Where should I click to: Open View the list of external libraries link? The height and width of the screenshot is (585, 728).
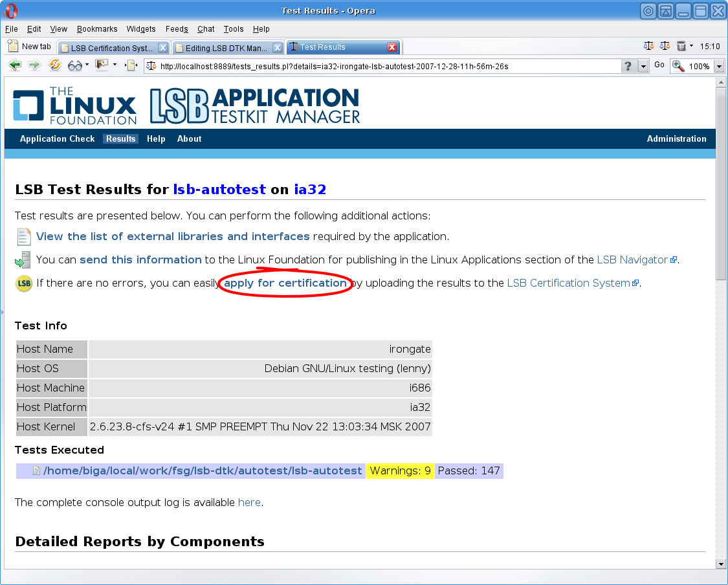tap(173, 236)
